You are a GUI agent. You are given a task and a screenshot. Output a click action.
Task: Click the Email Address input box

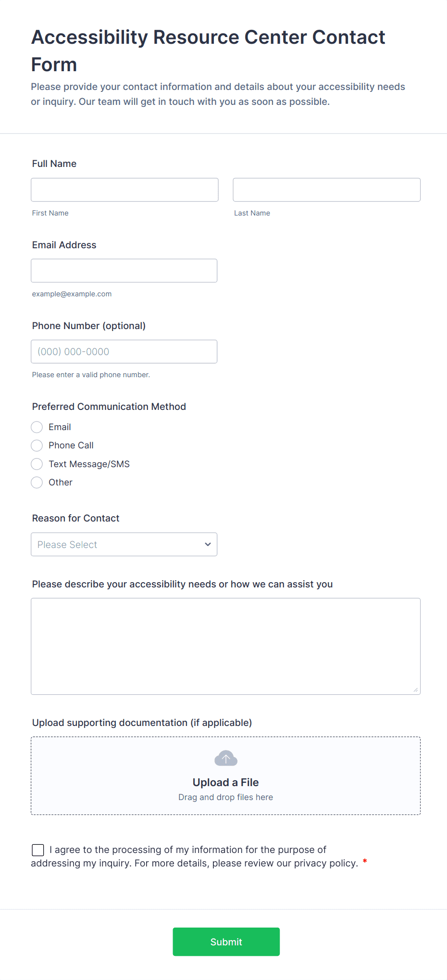pos(124,271)
